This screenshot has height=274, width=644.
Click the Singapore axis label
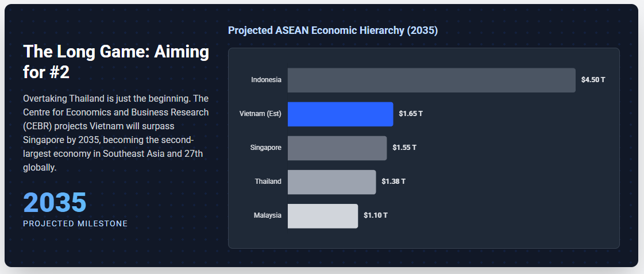(265, 148)
